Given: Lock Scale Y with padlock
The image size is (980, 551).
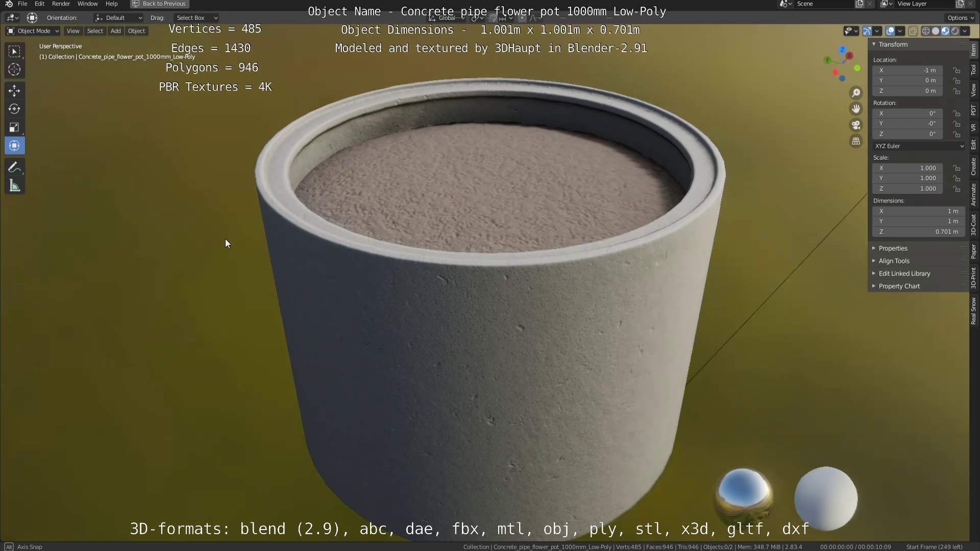Looking at the screenshot, I should [957, 179].
